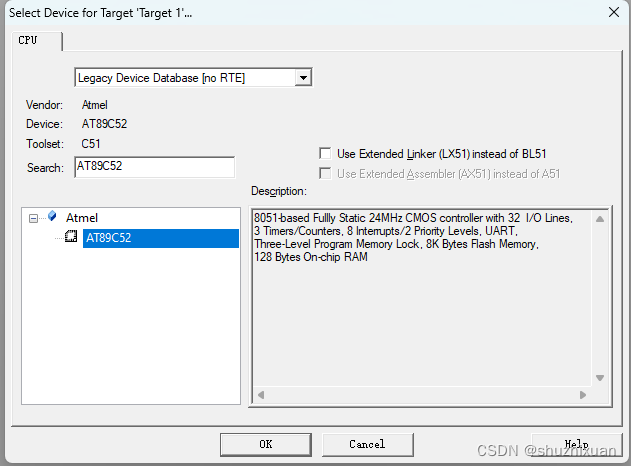Viewport: 631px width, 466px height.
Task: Click the Toolset value 'C51'
Action: click(91, 144)
